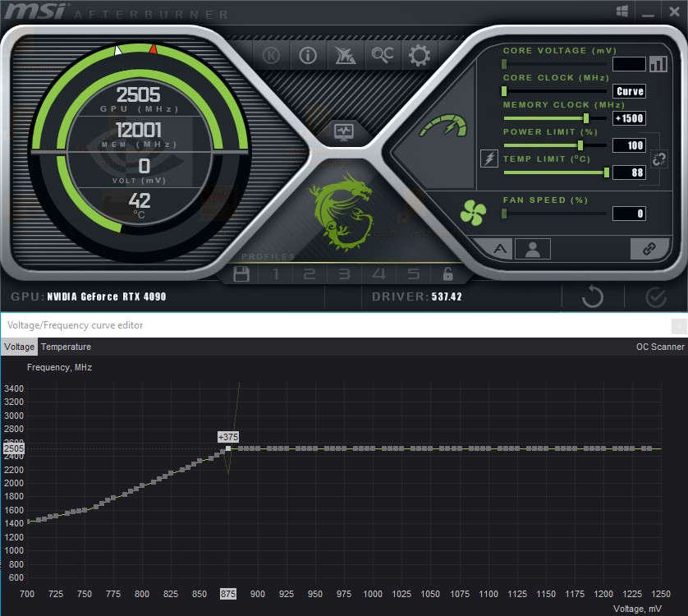The height and width of the screenshot is (616, 688).
Task: Select profile slot 2
Action: (310, 274)
